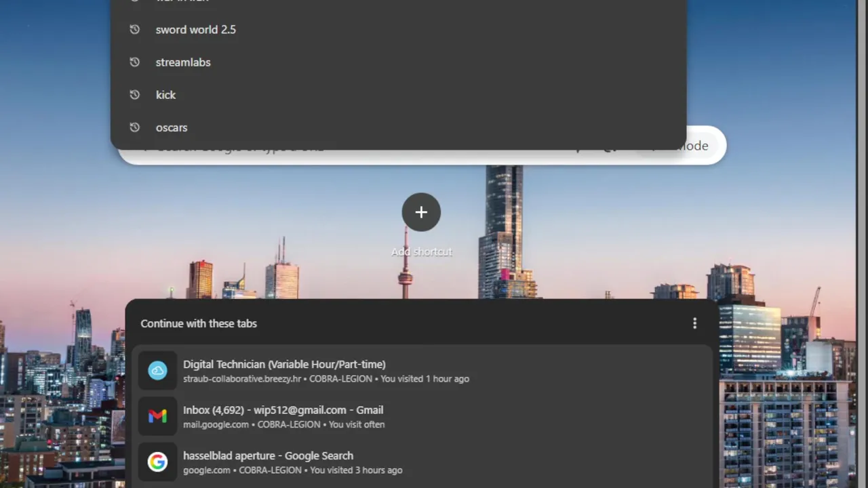The image size is (868, 488).
Task: Click history clock icon beside 'sword world 2.5'
Action: click(x=134, y=30)
